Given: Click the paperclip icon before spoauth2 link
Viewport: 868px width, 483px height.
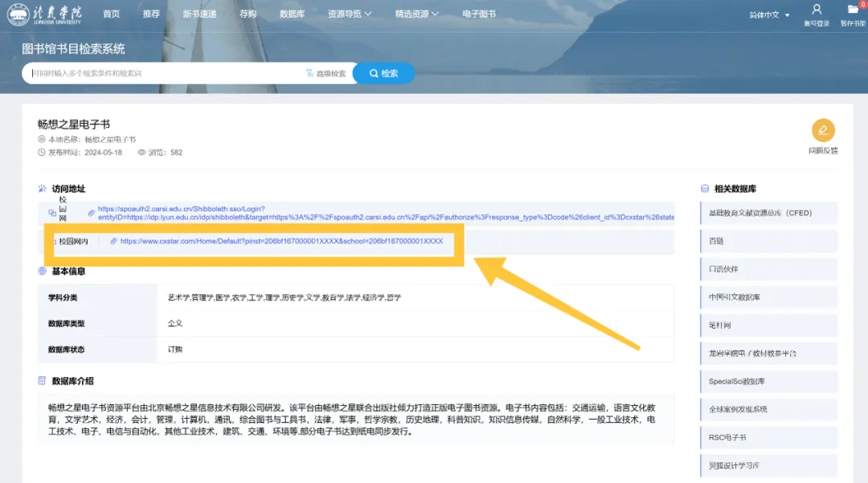Looking at the screenshot, I should coord(92,213).
